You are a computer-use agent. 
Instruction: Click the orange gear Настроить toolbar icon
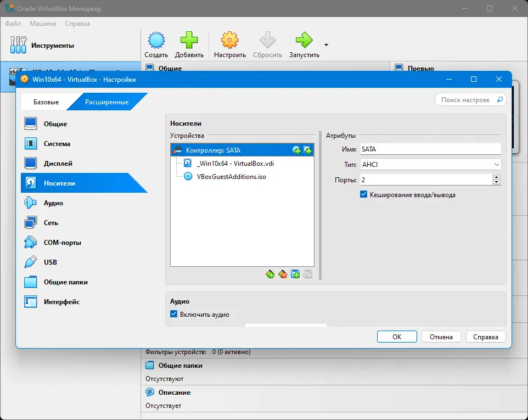(229, 40)
